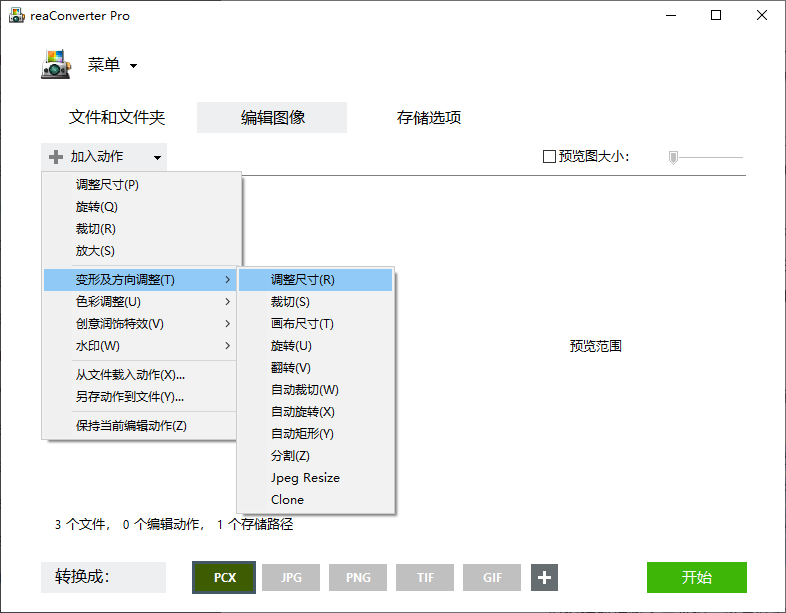The height and width of the screenshot is (613, 786).
Task: Click the preview size slider handle
Action: tap(673, 157)
